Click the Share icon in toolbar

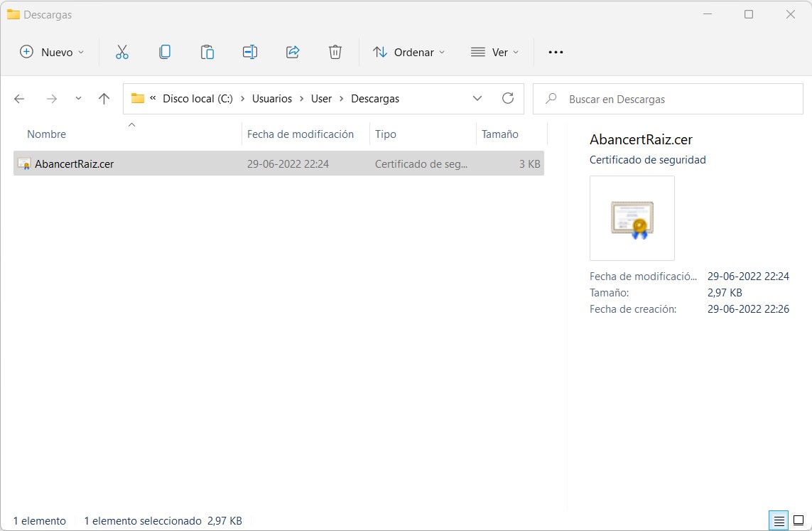tap(292, 52)
